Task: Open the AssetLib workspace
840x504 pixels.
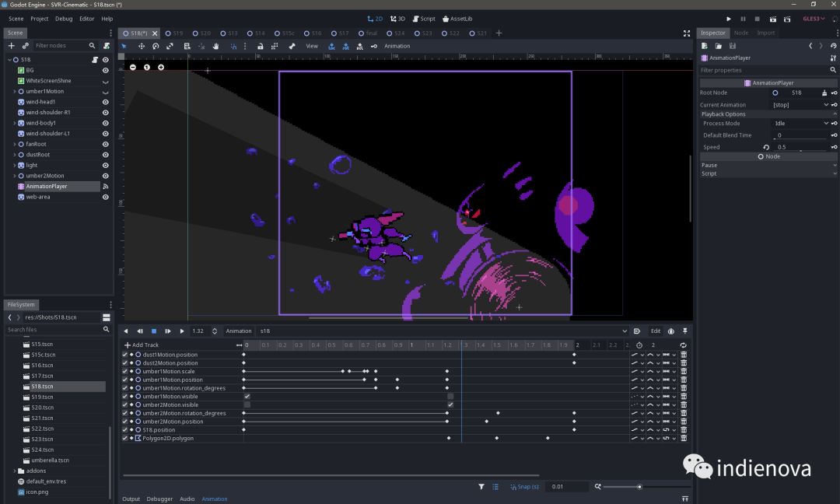Action: click(457, 19)
